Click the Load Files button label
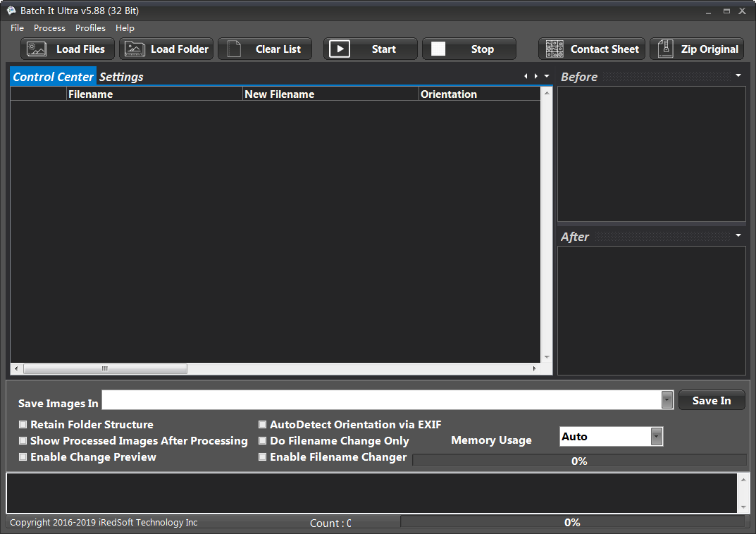Screen dimensions: 756x534 (x=80, y=49)
